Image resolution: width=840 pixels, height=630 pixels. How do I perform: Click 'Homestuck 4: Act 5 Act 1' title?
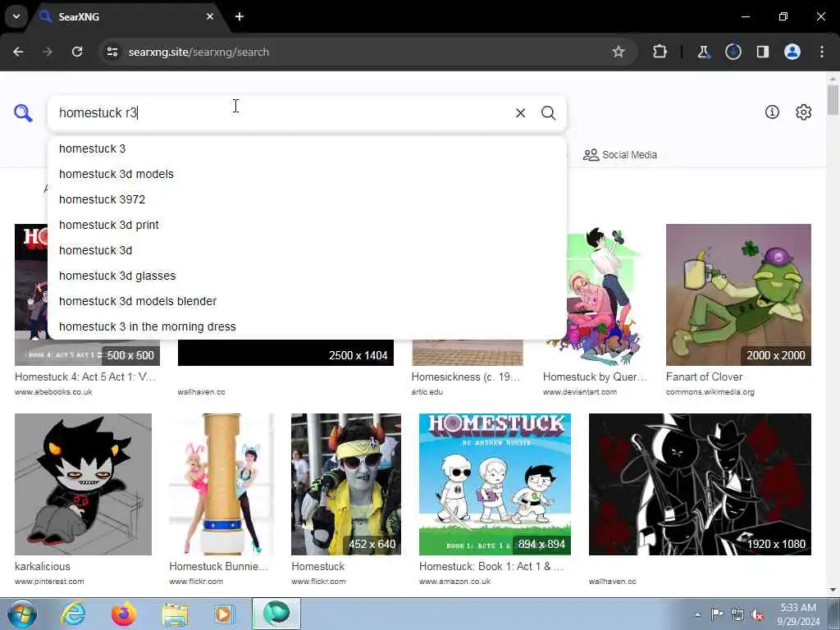coord(85,377)
